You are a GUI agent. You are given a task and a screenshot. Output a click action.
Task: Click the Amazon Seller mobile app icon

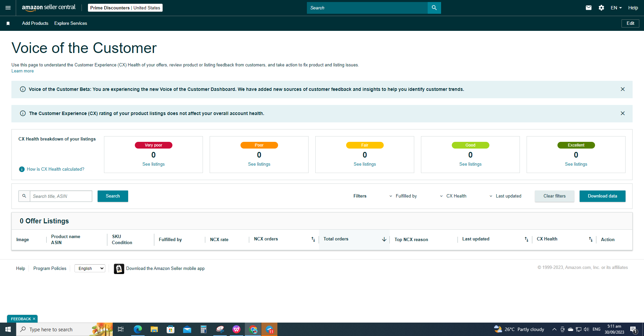point(119,269)
